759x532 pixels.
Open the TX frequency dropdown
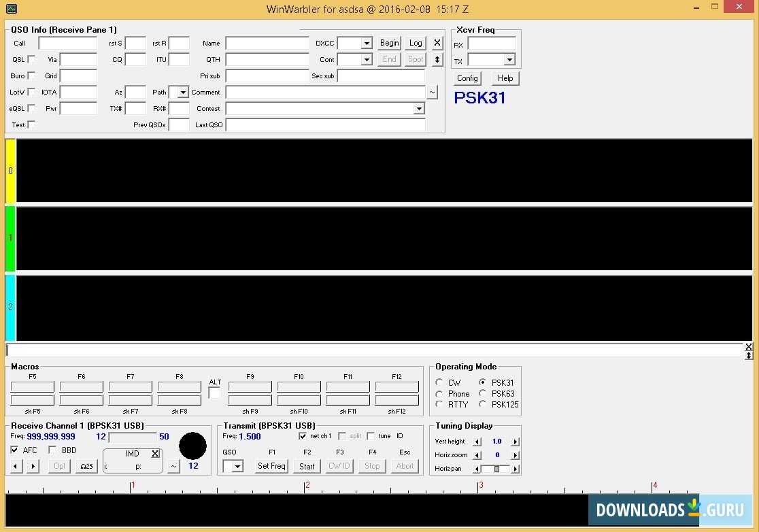coord(509,60)
